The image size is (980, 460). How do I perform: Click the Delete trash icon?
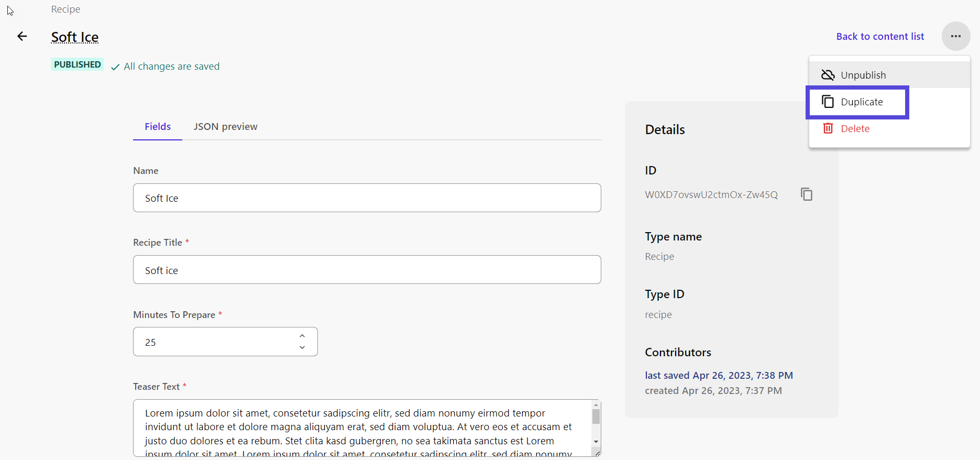point(828,128)
